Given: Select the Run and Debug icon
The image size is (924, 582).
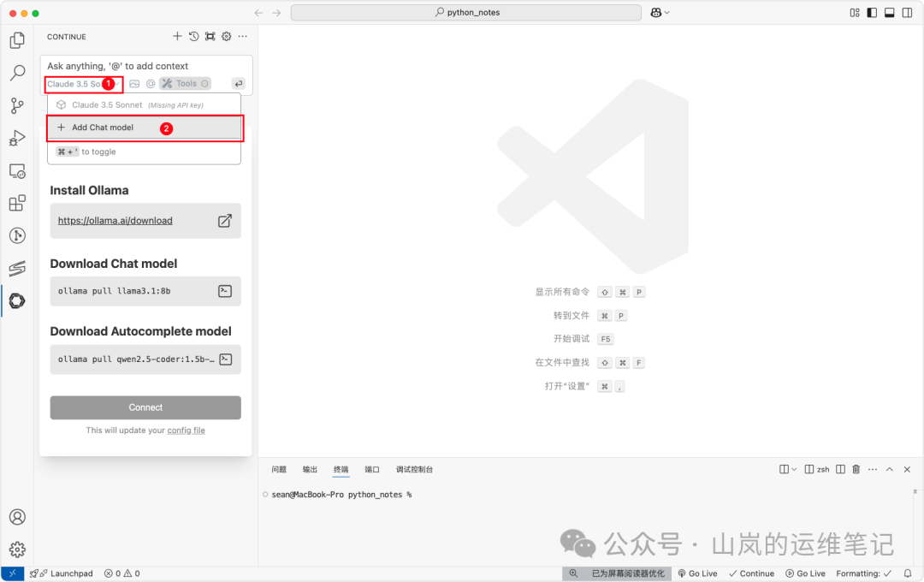Looking at the screenshot, I should (x=17, y=138).
